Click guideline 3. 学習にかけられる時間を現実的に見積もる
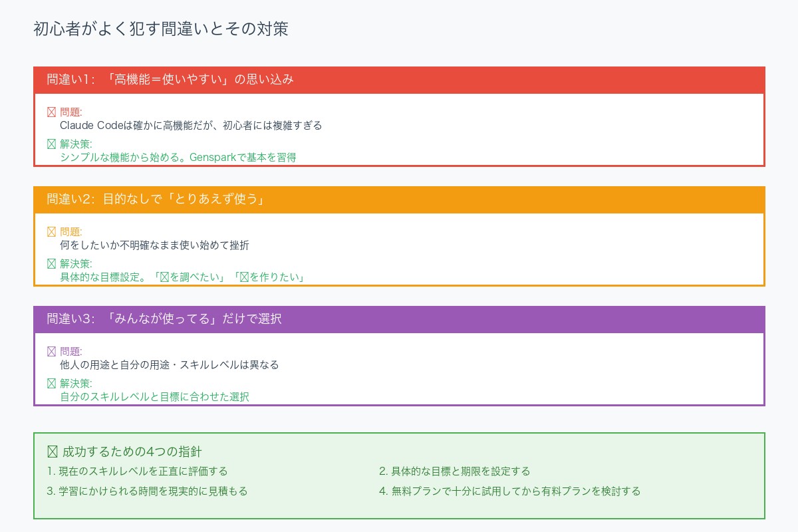 point(148,491)
